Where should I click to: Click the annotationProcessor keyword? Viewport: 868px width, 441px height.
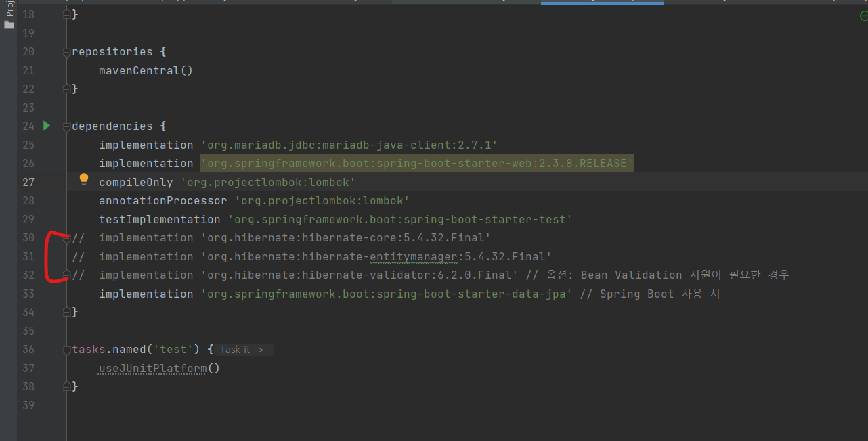[x=162, y=201]
